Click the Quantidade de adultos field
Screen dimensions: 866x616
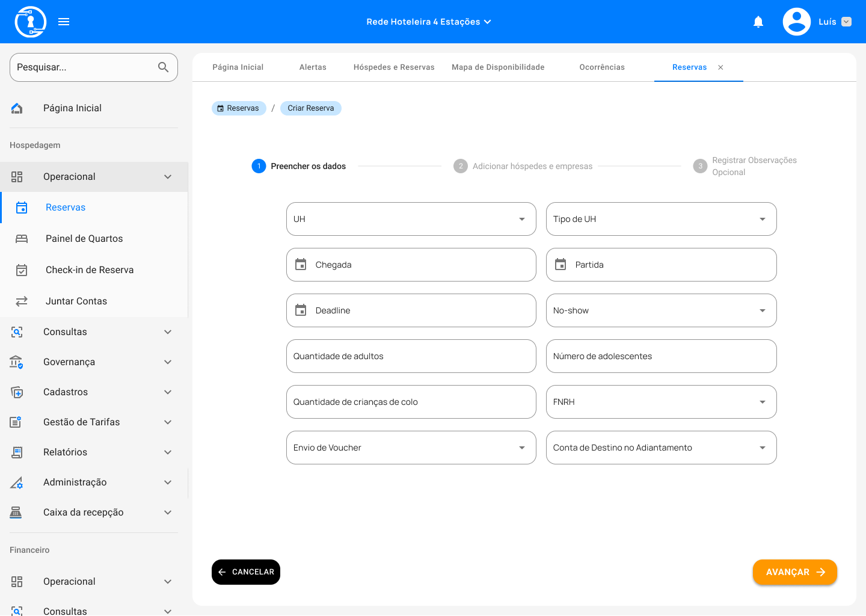pyautogui.click(x=411, y=356)
